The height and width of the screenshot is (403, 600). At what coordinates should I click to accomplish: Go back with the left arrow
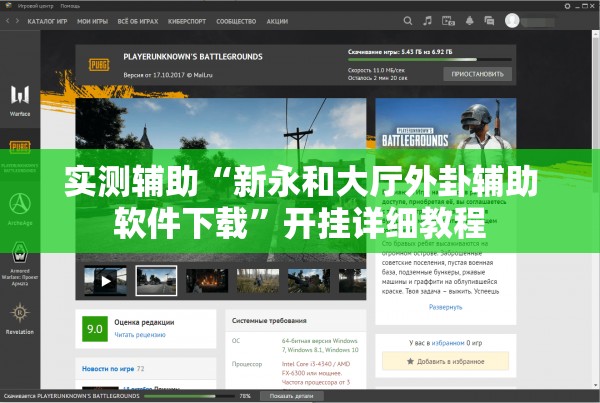click(x=8, y=21)
